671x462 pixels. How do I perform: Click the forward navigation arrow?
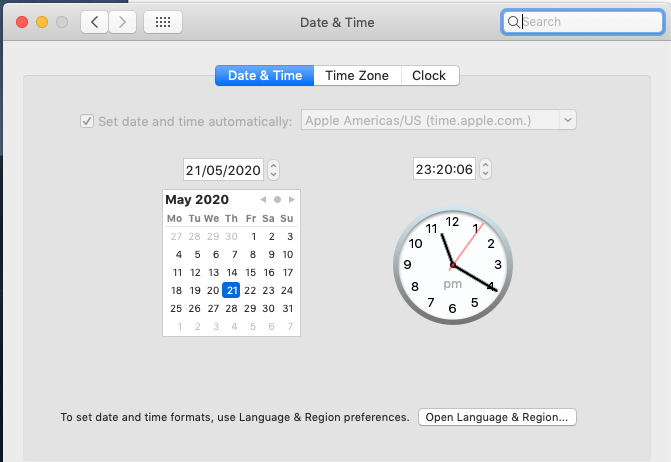pyautogui.click(x=123, y=22)
